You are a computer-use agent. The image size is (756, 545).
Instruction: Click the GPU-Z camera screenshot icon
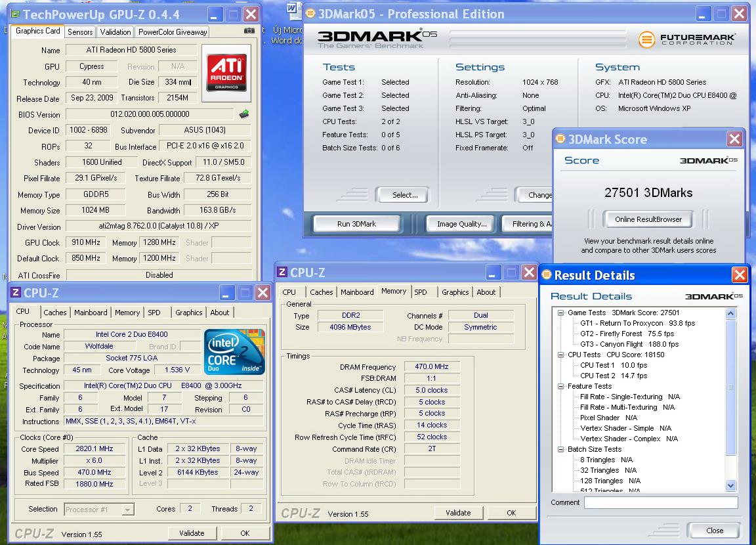point(249,31)
